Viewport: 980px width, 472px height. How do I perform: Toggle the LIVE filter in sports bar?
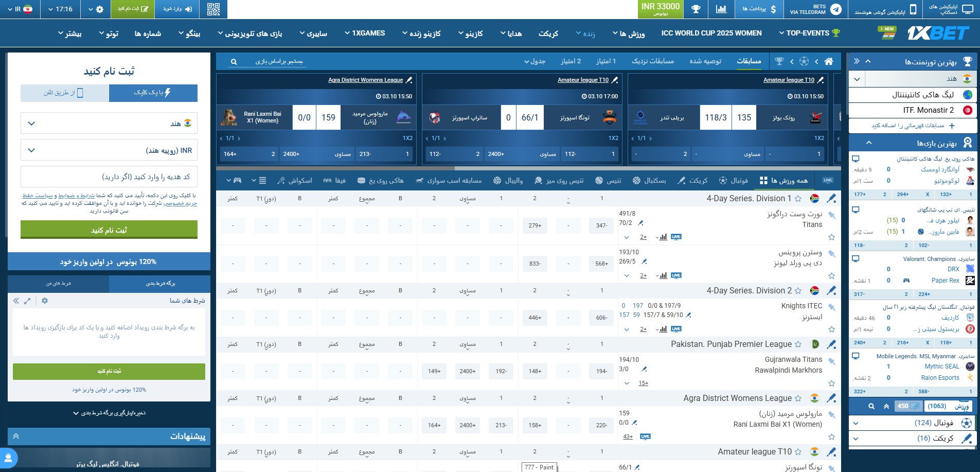(828, 180)
